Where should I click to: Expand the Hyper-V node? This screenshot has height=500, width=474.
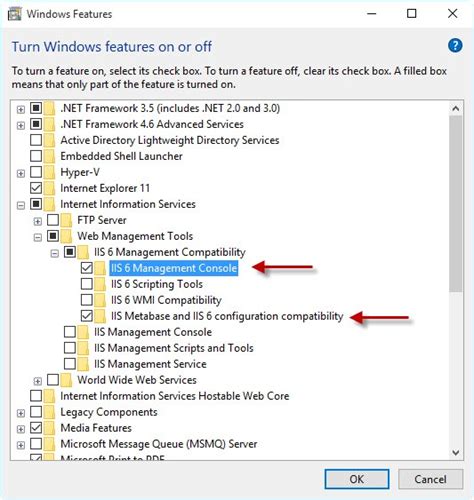pyautogui.click(x=21, y=173)
